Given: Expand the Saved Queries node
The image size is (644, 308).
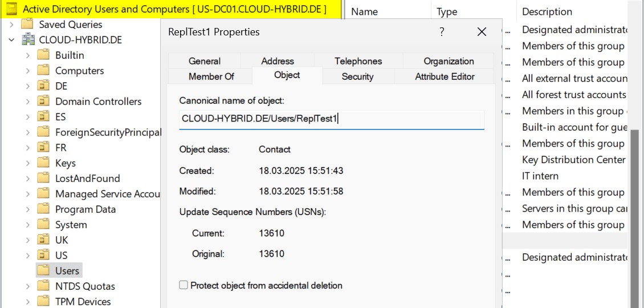Looking at the screenshot, I should 11,25.
